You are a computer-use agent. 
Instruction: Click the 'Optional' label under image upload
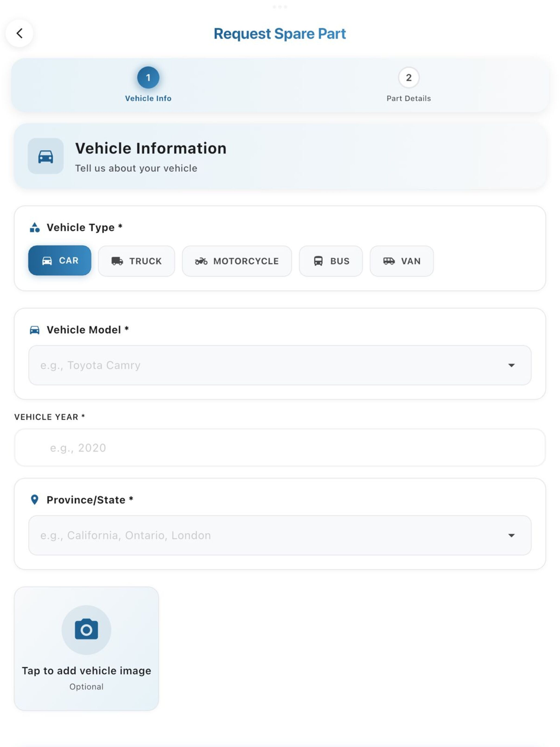(x=86, y=686)
